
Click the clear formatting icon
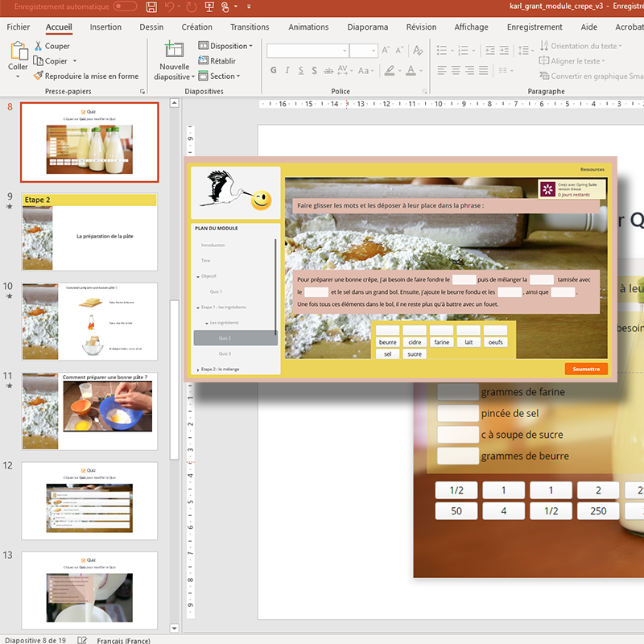pyautogui.click(x=418, y=50)
